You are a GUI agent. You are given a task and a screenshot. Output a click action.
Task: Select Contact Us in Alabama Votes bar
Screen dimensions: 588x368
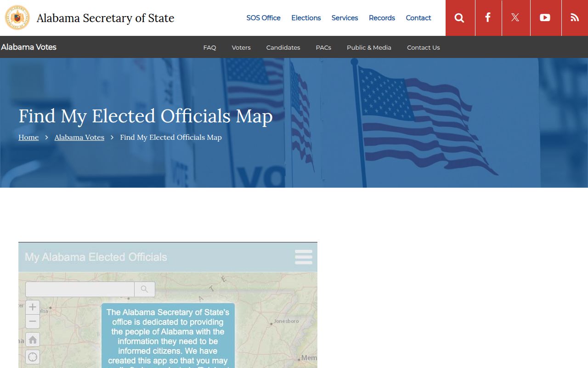pos(424,47)
